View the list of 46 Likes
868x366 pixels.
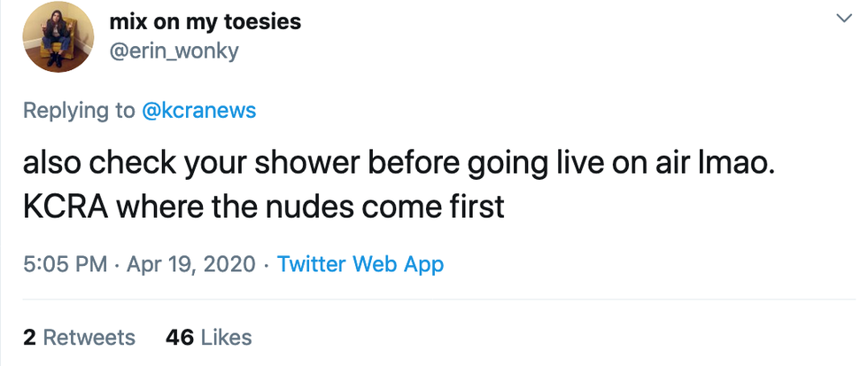point(209,338)
